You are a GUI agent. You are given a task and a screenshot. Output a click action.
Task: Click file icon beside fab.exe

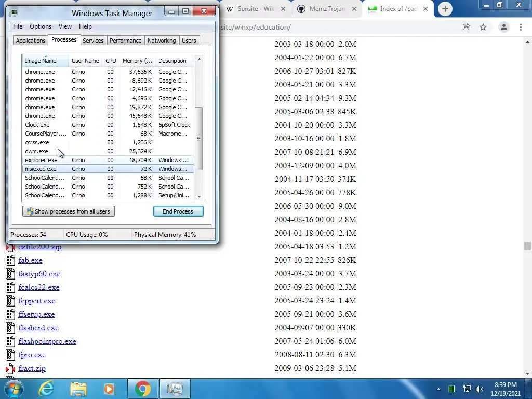tap(10, 260)
